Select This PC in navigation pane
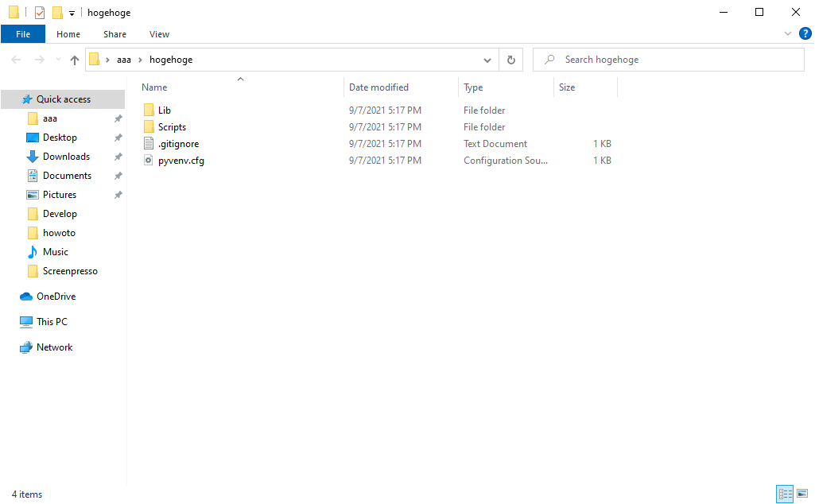The image size is (815, 504). point(52,322)
